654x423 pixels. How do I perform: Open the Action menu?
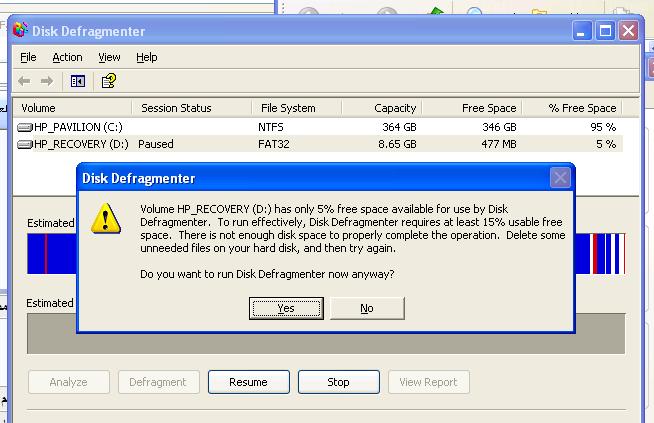67,57
